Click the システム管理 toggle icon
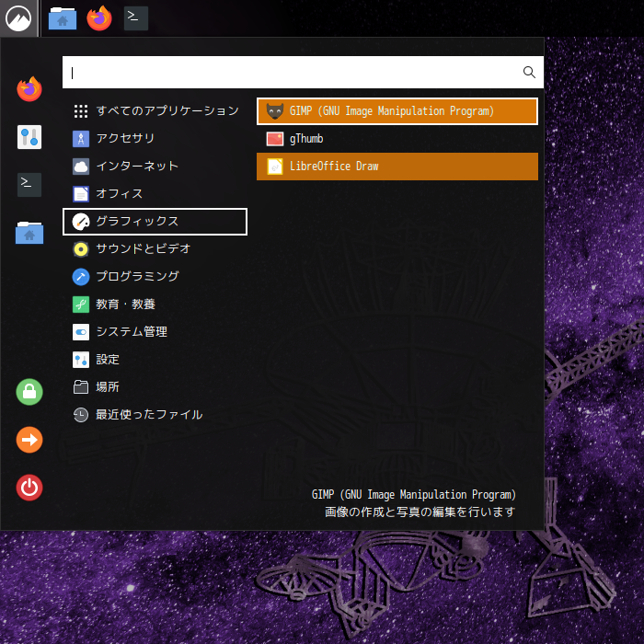The height and width of the screenshot is (644, 644). (81, 332)
